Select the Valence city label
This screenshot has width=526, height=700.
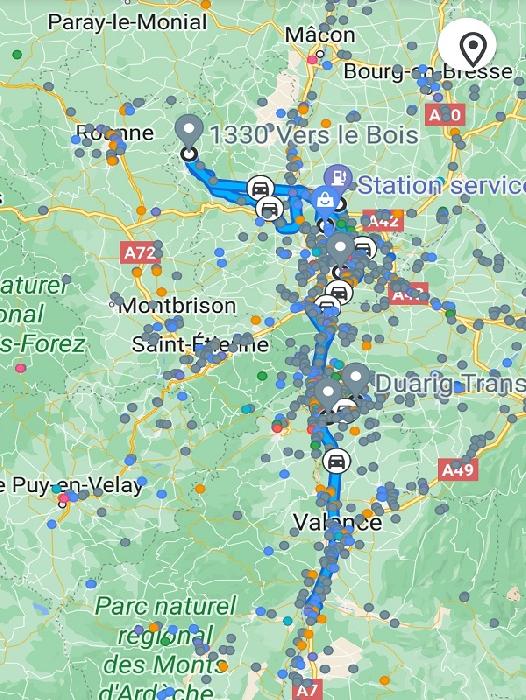(x=338, y=522)
